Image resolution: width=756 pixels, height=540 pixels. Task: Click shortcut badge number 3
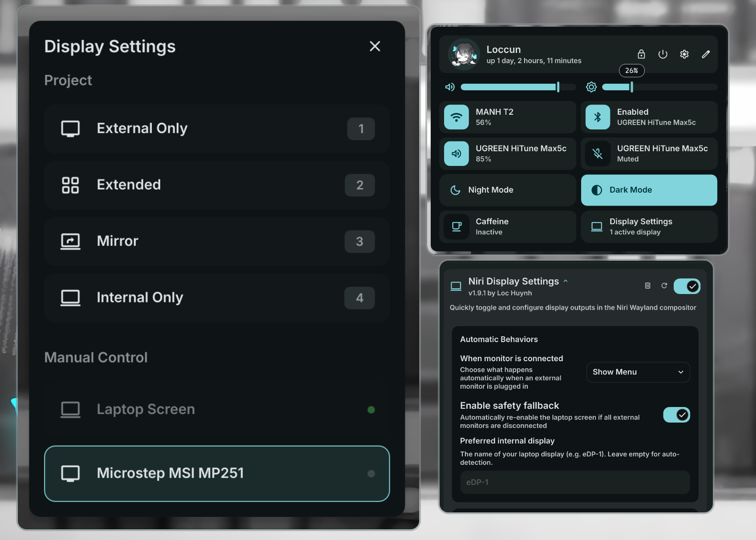(x=360, y=242)
